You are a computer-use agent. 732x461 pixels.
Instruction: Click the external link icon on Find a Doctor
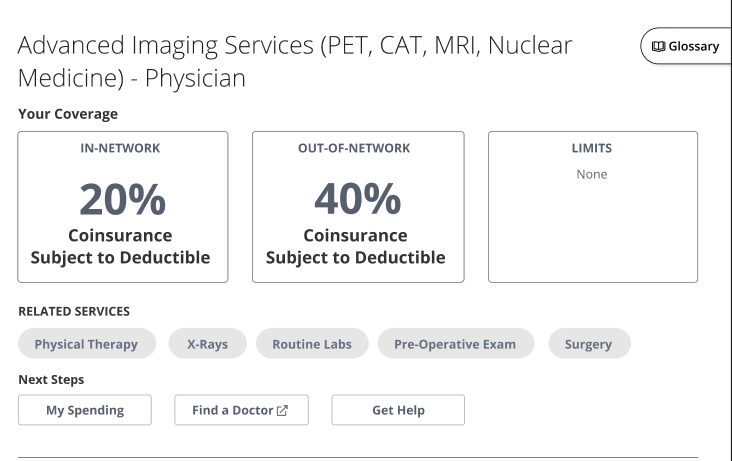[282, 410]
